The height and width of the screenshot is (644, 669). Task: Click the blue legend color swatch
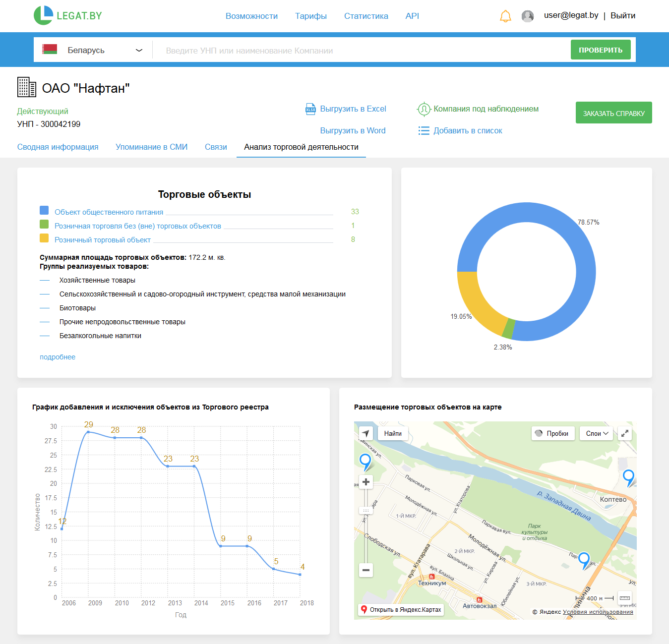44,211
